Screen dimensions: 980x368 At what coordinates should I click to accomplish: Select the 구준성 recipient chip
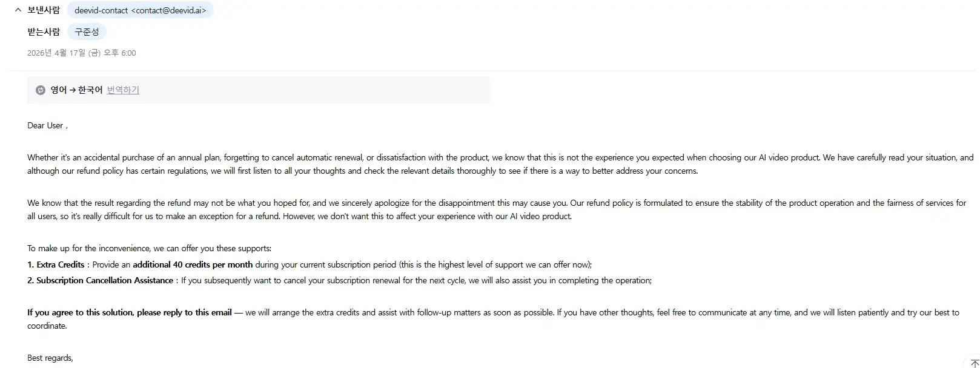point(87,32)
